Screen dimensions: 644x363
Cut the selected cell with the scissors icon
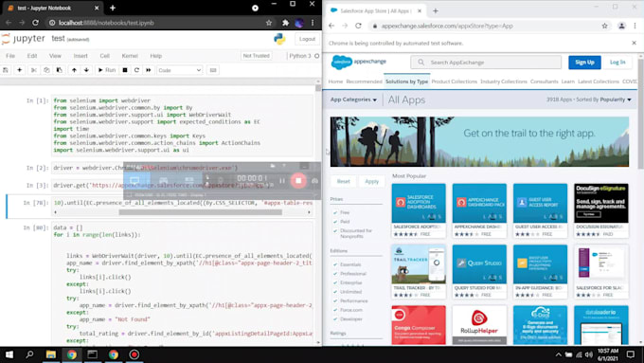point(34,70)
